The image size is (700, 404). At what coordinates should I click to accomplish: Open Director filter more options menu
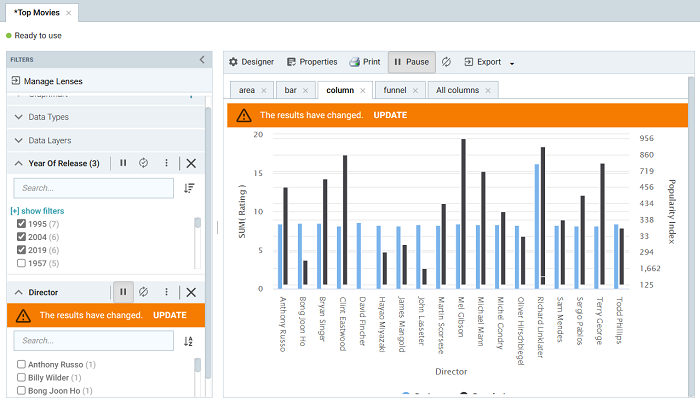(167, 292)
